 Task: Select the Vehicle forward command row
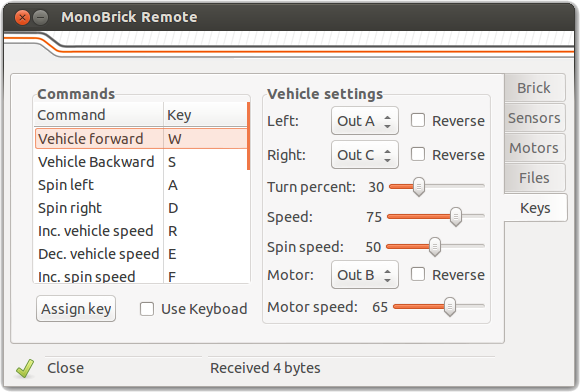[141, 139]
